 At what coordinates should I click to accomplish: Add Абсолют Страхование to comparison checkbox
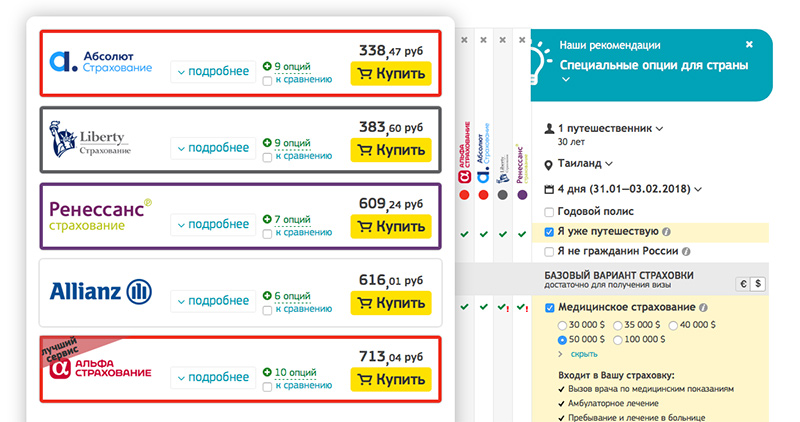point(267,81)
